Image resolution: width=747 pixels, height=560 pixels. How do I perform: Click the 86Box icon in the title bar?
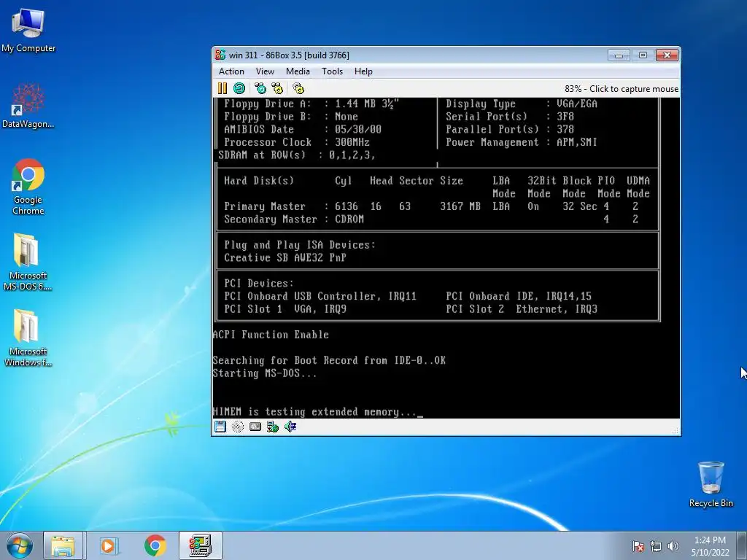tap(220, 55)
